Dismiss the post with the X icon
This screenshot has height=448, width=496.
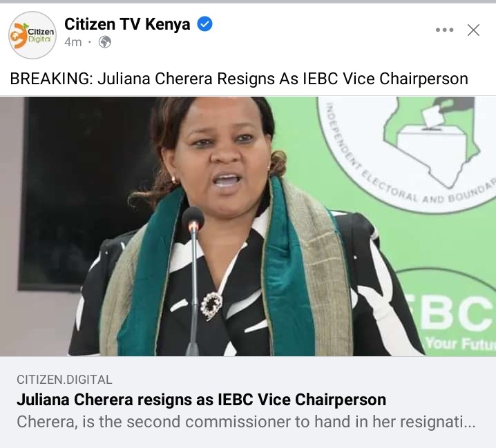tap(473, 30)
